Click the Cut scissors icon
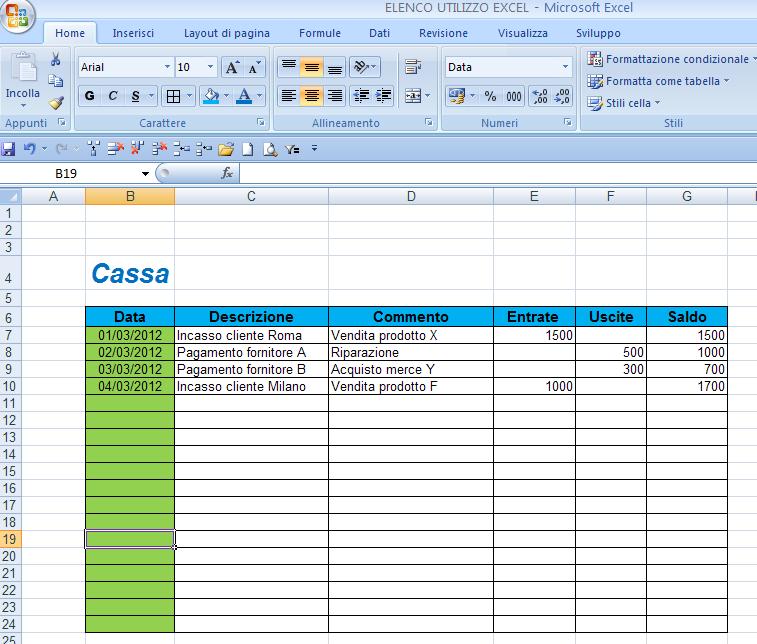Viewport: 757px width, 644px height. coord(56,59)
